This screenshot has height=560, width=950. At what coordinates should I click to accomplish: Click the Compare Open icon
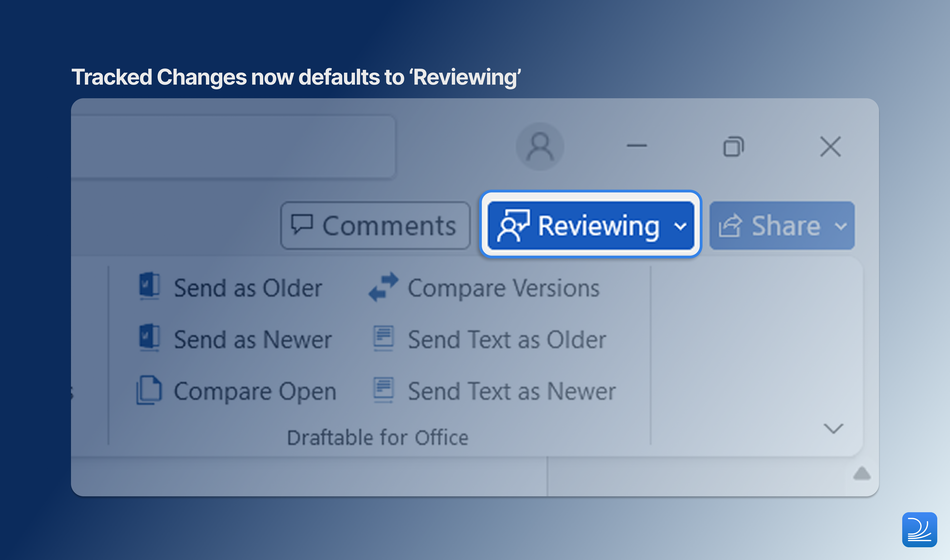(x=149, y=391)
